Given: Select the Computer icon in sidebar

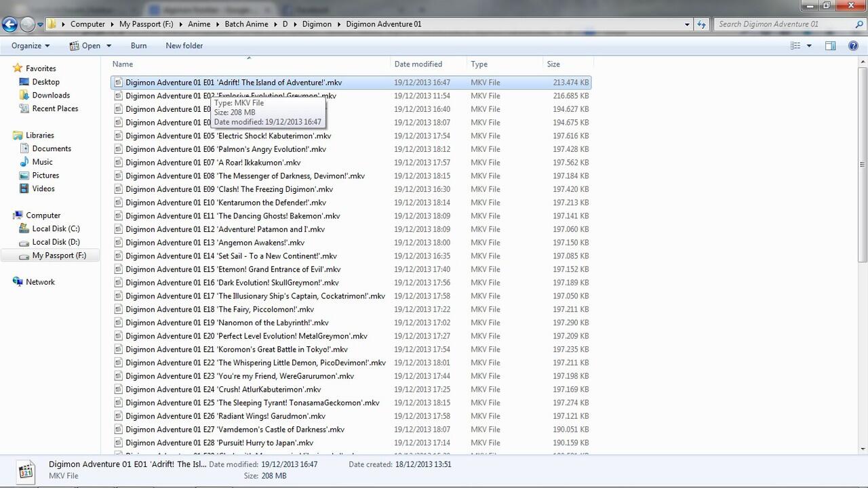Looking at the screenshot, I should pos(18,216).
